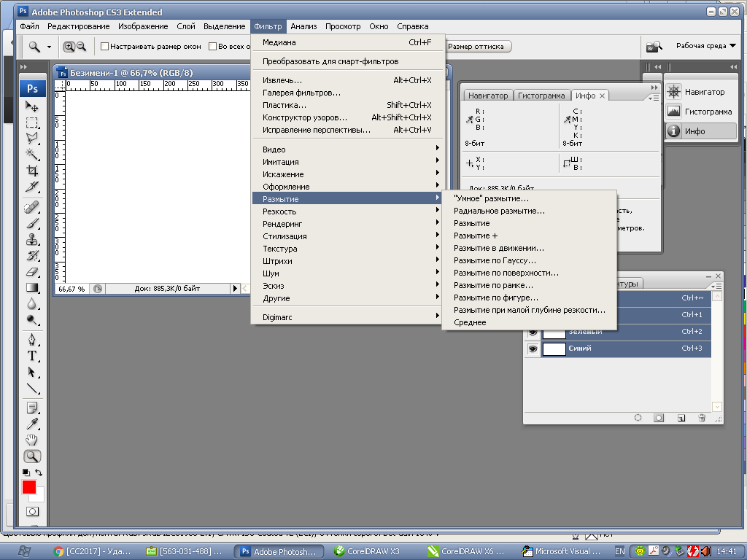The height and width of the screenshot is (560, 747).
Task: Apply last filter Медиана
Action: click(348, 42)
